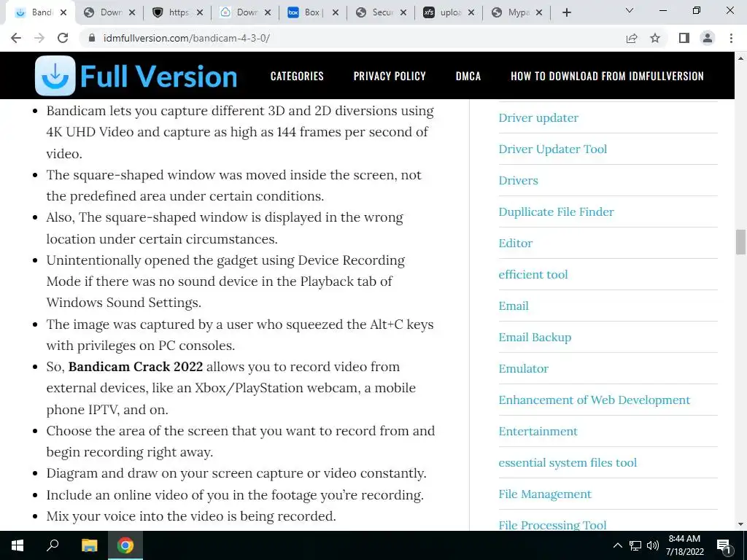Click the browser forward arrow
This screenshot has height=560, width=747.
pos(39,38)
